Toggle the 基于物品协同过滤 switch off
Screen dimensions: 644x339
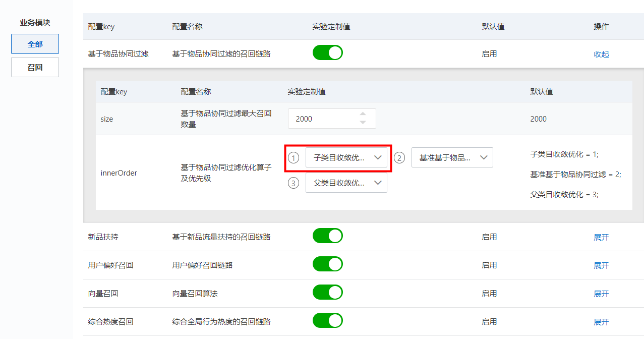328,52
